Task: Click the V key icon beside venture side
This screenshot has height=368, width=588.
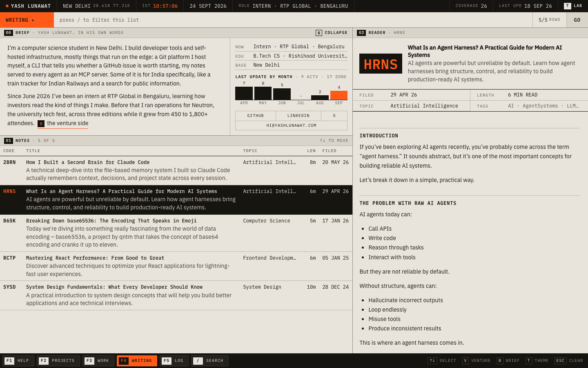Action: click(41, 123)
